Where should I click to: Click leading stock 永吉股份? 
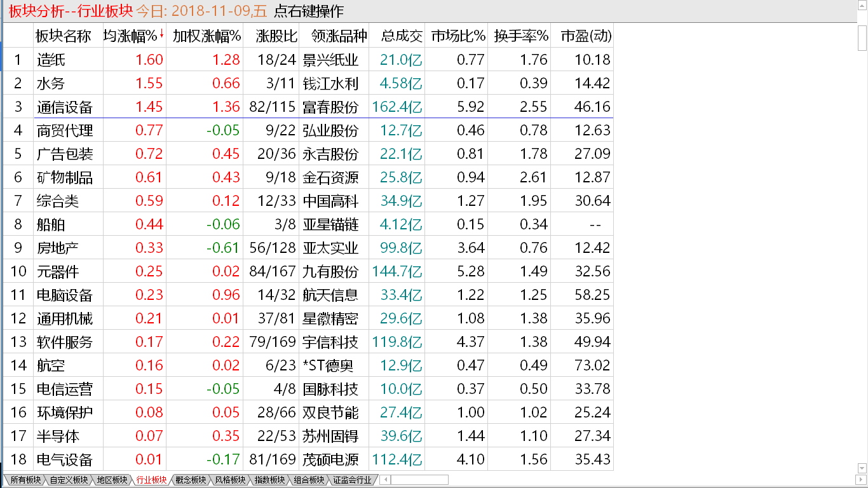[x=330, y=154]
